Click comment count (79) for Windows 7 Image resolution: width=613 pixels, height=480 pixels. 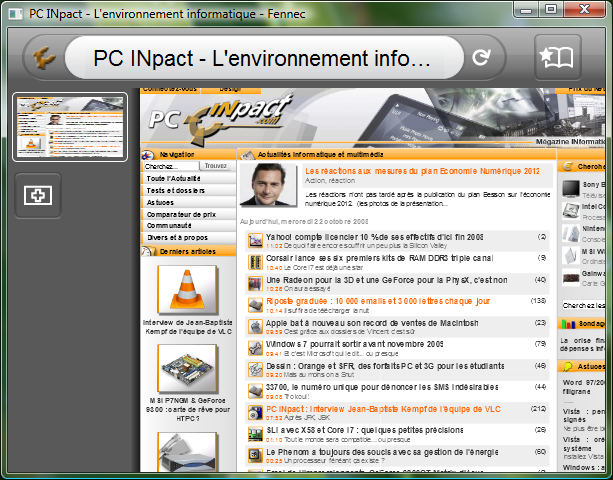pos(540,344)
